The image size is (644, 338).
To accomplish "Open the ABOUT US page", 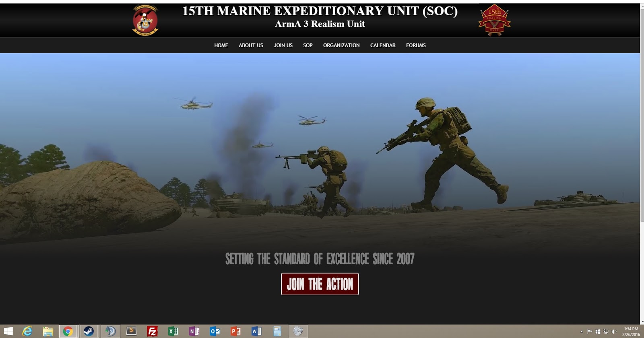I will [251, 45].
